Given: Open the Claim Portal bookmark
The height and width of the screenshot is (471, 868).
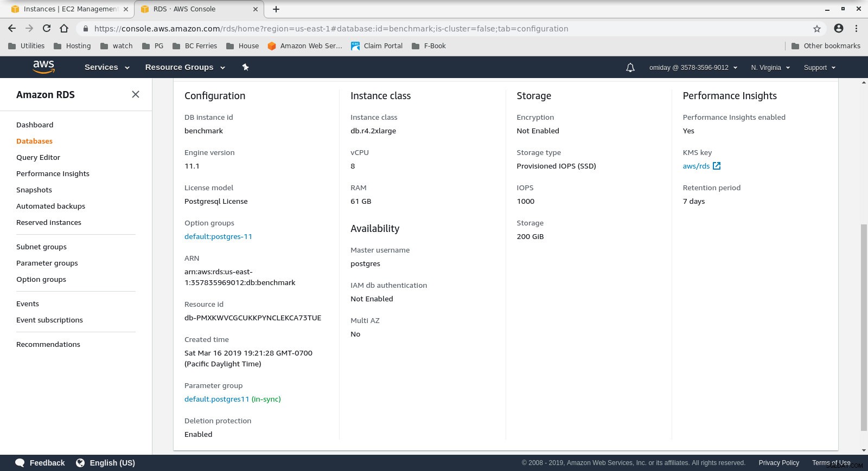Looking at the screenshot, I should click(x=377, y=46).
